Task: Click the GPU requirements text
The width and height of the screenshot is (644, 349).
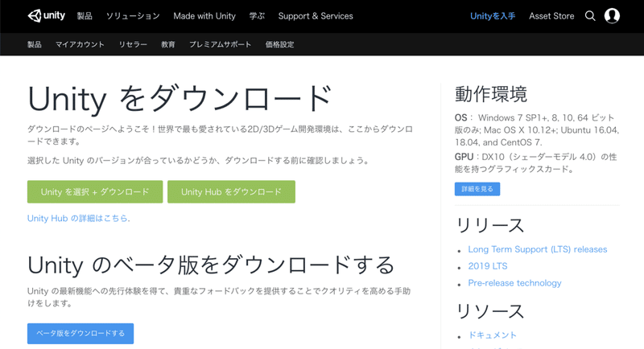Action: point(535,162)
